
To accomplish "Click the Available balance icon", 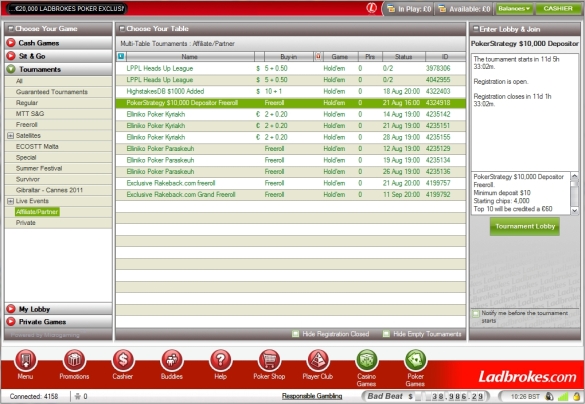I will [x=442, y=9].
